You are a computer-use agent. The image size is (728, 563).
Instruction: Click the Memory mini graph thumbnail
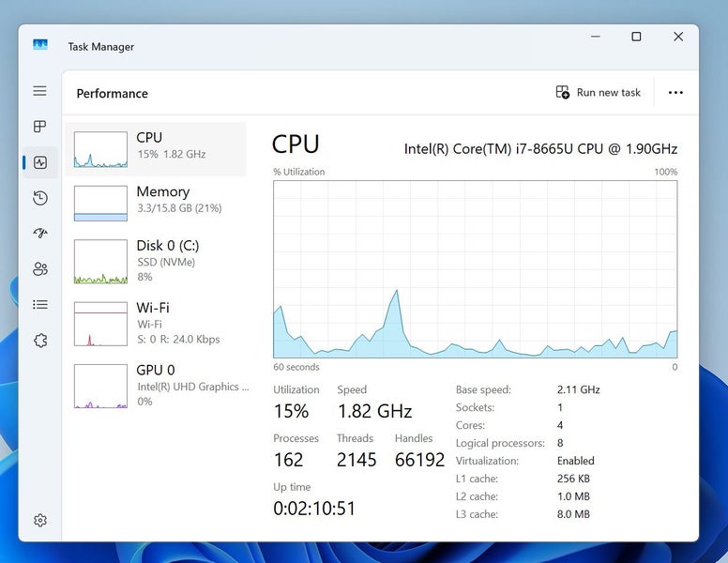[x=100, y=204]
